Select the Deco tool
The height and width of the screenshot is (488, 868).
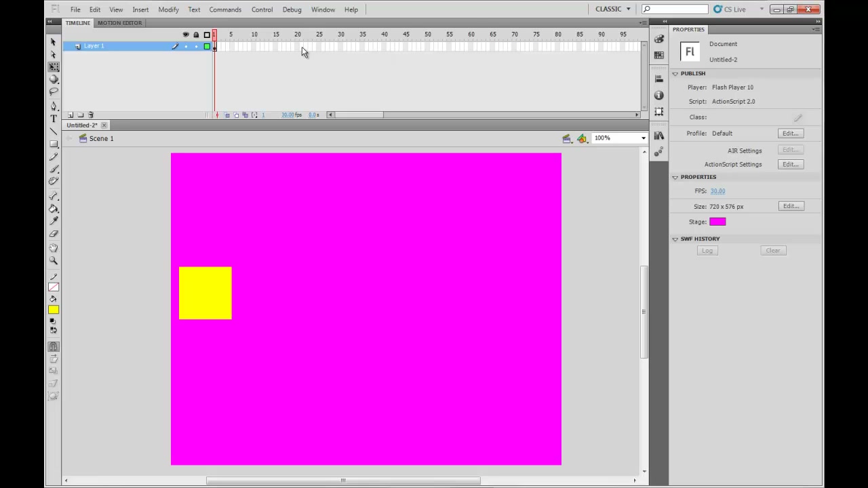click(x=54, y=181)
